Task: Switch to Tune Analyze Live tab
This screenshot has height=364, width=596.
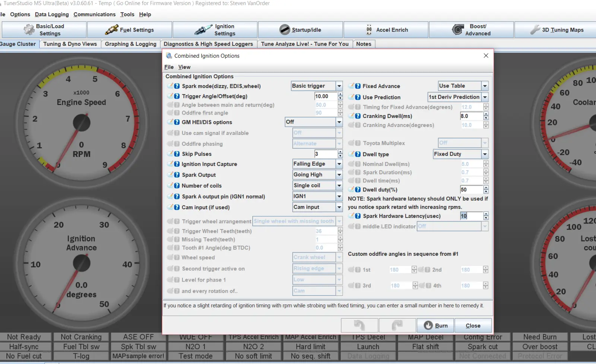Action: pyautogui.click(x=305, y=44)
